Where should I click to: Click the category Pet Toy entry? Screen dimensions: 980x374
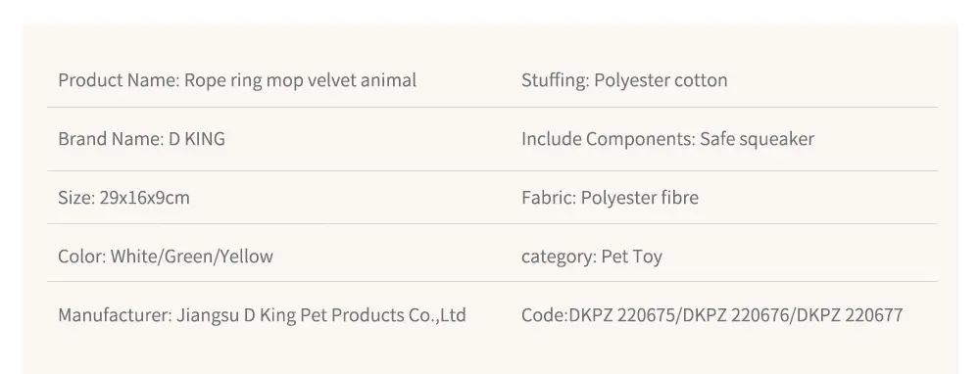pyautogui.click(x=592, y=256)
